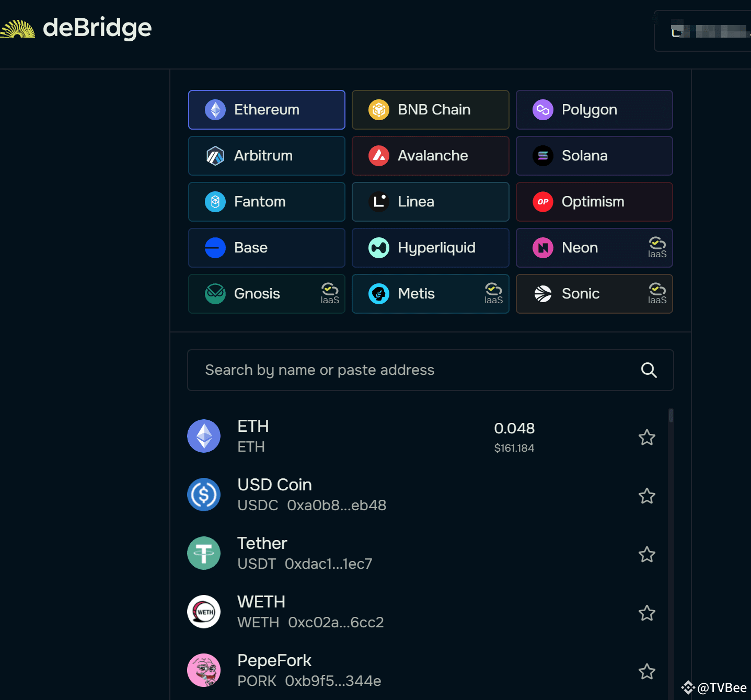Viewport: 751px width, 700px height.
Task: Select the Ethereum network icon
Action: 215,110
